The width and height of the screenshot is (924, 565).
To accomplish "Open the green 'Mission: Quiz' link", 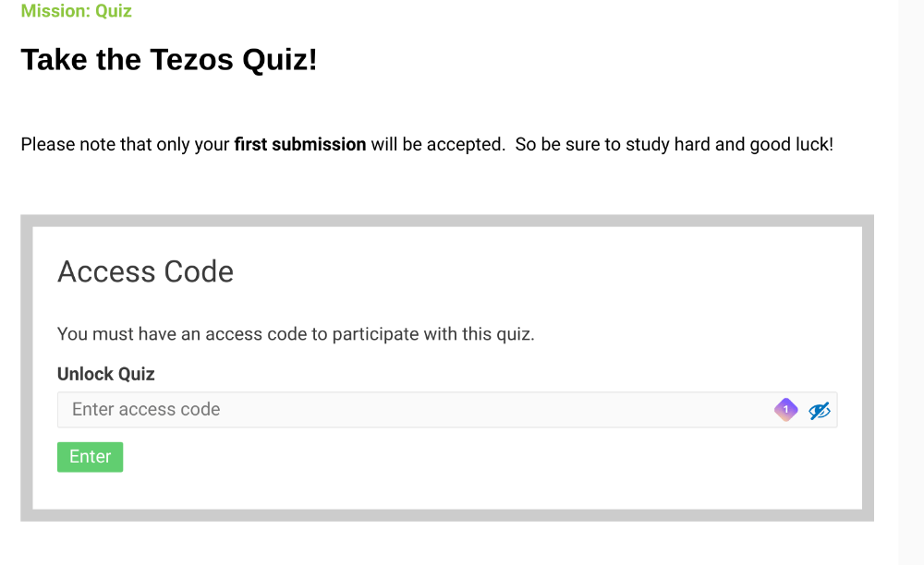I will 76,10.
